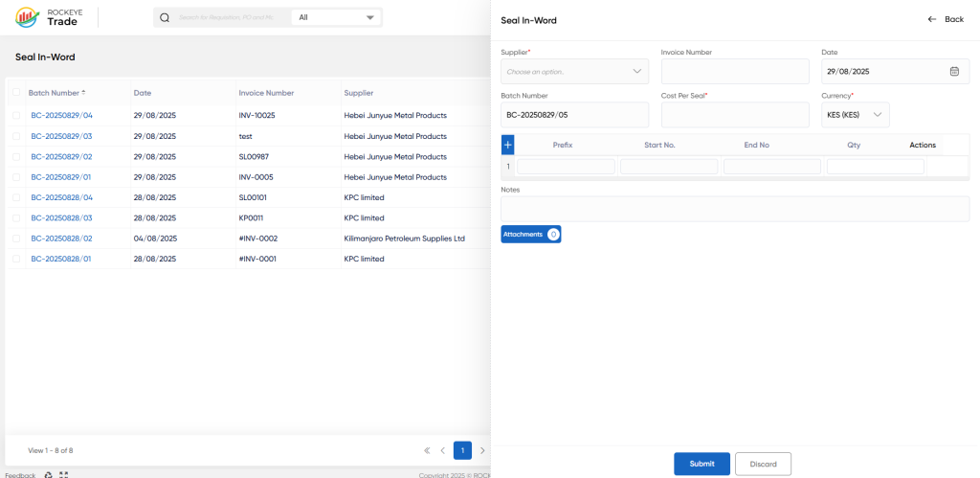Open batch link BC-20250829/03
Viewport: 980px width, 478px height.
(x=62, y=136)
